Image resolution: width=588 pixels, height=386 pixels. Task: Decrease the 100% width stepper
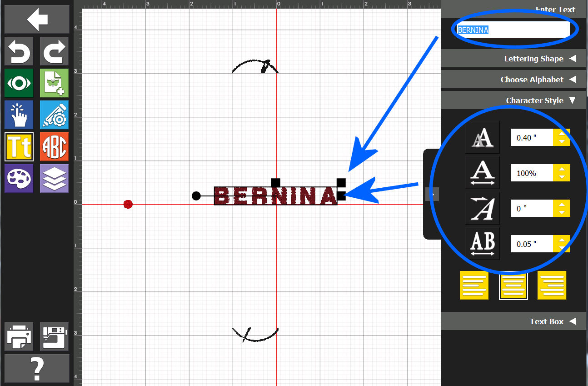(562, 177)
